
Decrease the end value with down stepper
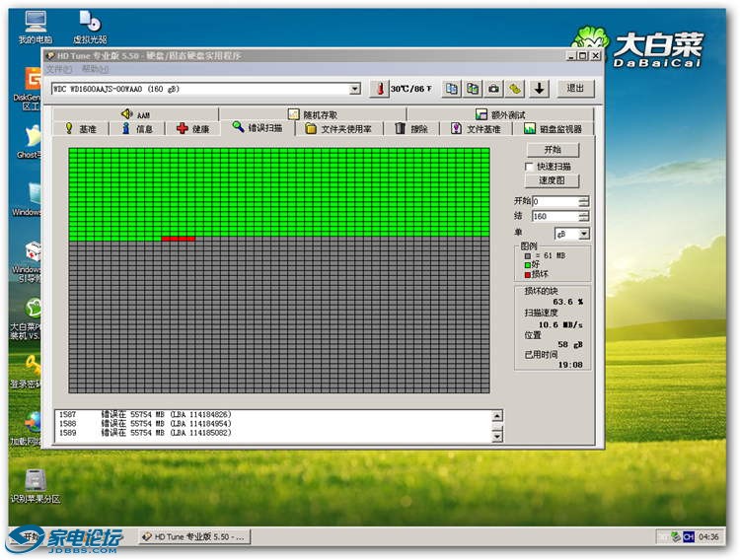[x=584, y=219]
